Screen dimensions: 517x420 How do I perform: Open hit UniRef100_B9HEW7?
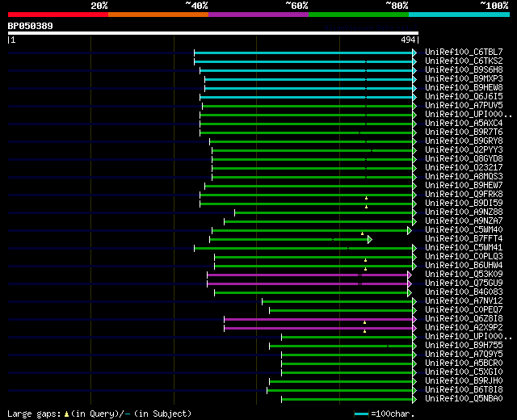coord(464,186)
